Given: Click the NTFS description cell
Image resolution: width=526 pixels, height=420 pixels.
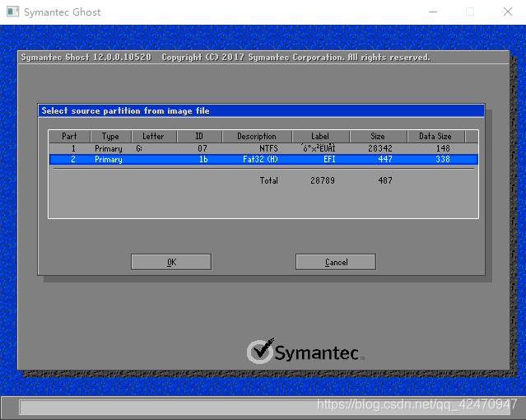Looking at the screenshot, I should 268,148.
